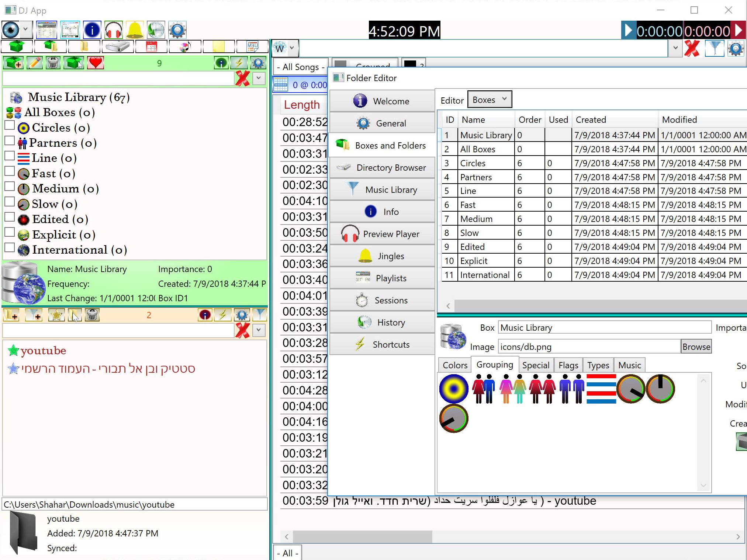Toggle the Explicit box checkbox

(x=10, y=233)
